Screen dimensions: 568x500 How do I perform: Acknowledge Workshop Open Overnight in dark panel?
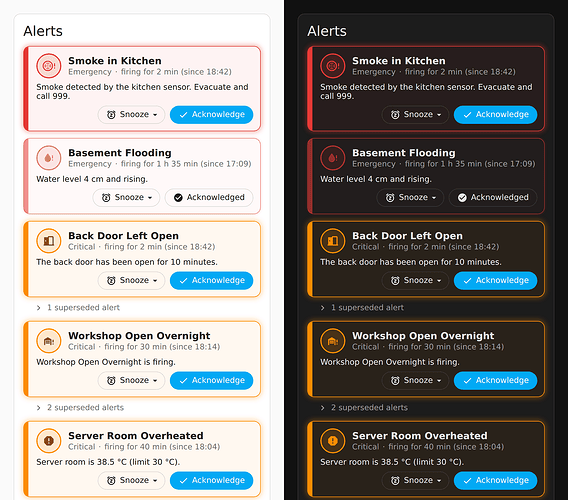click(496, 380)
